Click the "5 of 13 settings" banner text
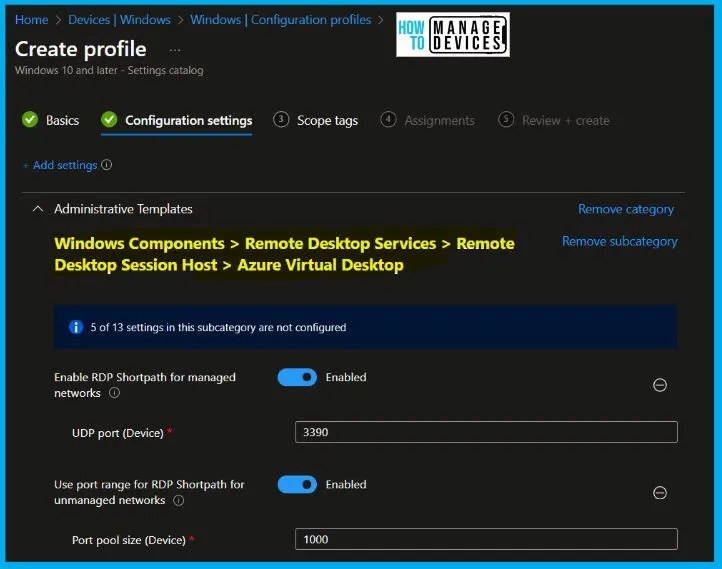This screenshot has width=722, height=569. (x=218, y=327)
